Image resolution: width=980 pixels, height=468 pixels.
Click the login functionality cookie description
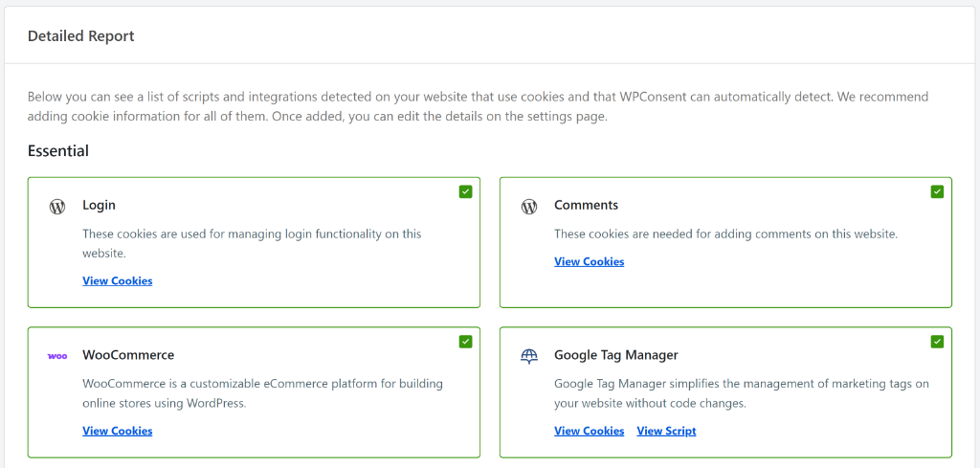252,244
